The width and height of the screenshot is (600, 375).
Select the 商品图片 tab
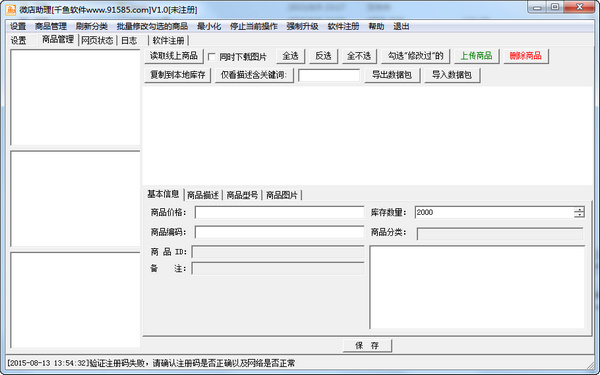click(x=282, y=195)
